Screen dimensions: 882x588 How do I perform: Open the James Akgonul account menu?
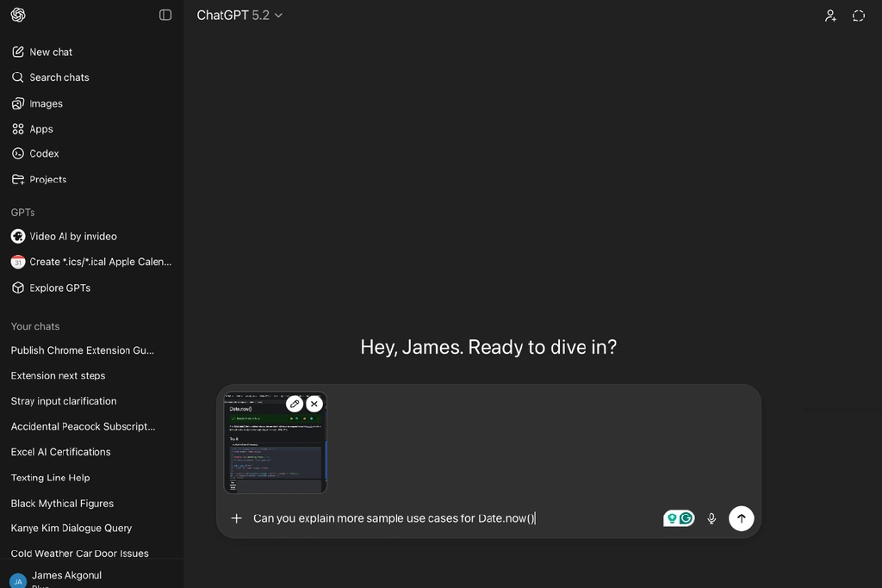(x=91, y=578)
